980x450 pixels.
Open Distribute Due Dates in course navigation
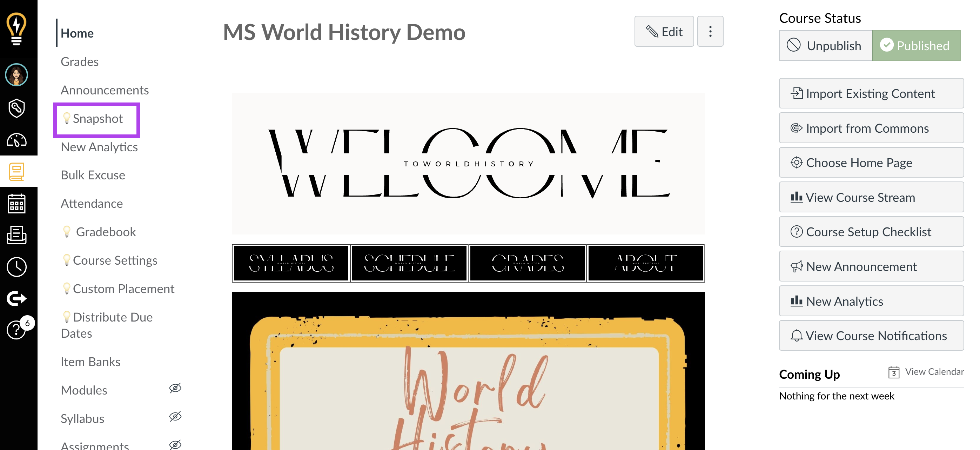click(107, 325)
